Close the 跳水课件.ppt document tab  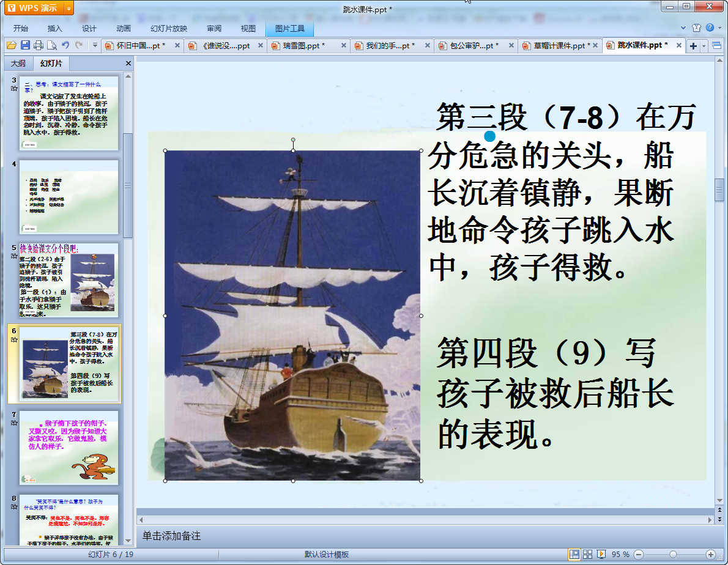tap(679, 45)
